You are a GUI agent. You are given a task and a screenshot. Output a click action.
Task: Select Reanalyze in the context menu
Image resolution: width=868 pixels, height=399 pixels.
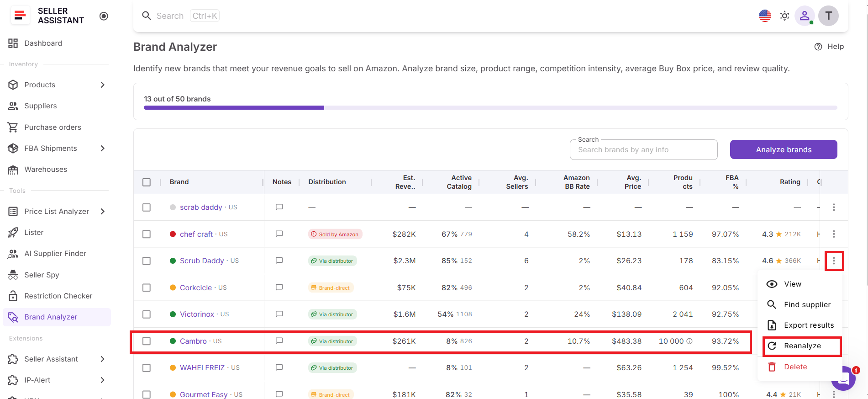pos(802,346)
